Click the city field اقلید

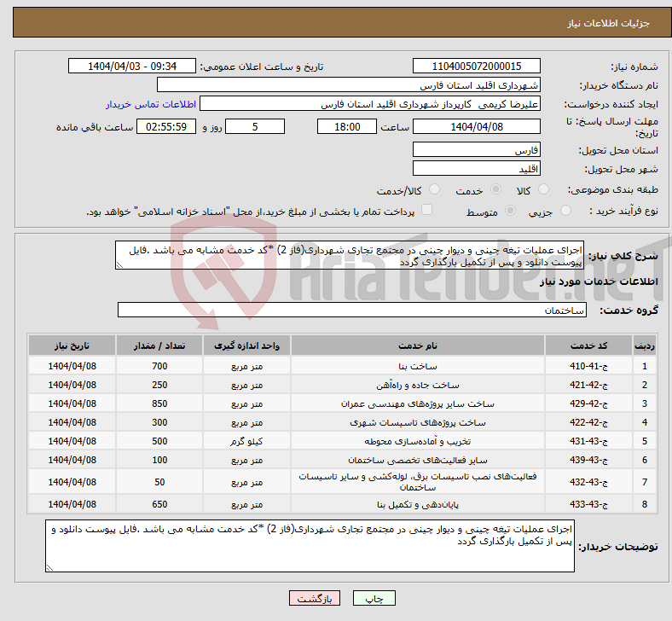click(476, 168)
